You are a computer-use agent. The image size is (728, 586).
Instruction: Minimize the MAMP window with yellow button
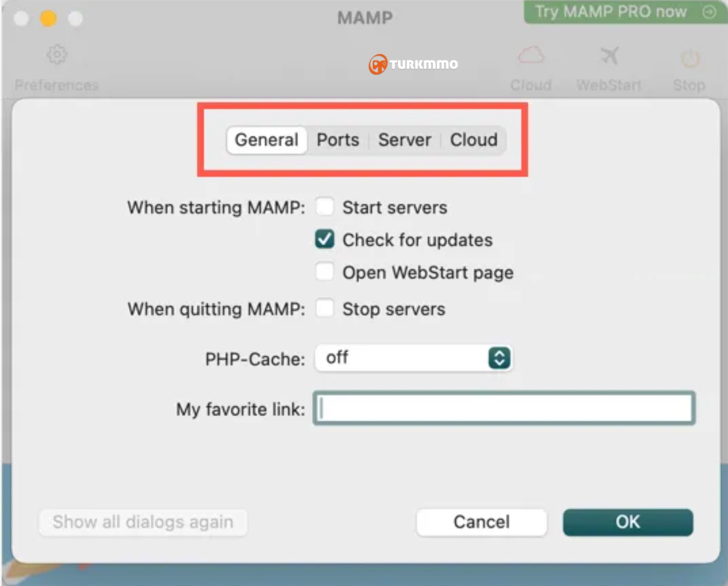48,18
